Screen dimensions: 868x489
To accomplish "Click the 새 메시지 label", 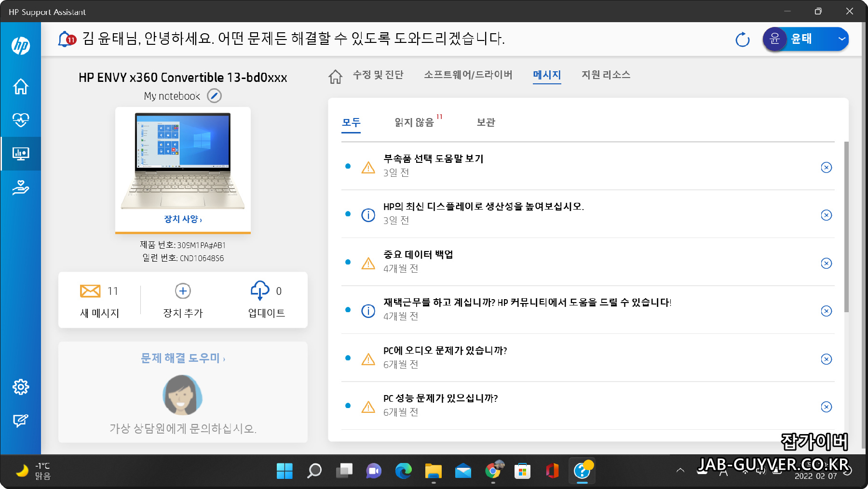I will point(99,313).
